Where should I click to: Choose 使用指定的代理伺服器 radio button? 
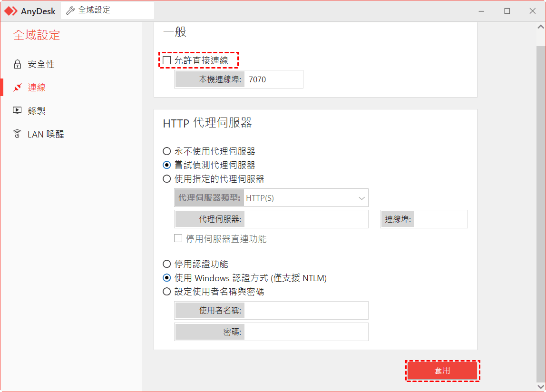coord(167,179)
